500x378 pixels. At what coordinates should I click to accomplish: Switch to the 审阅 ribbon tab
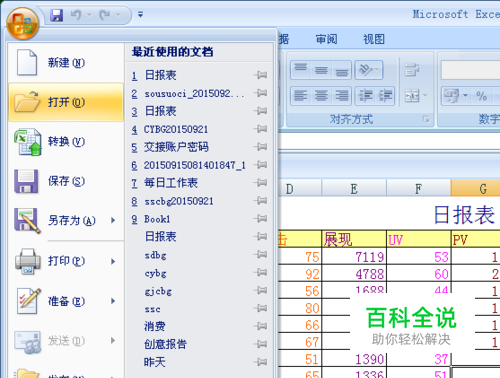tap(327, 39)
